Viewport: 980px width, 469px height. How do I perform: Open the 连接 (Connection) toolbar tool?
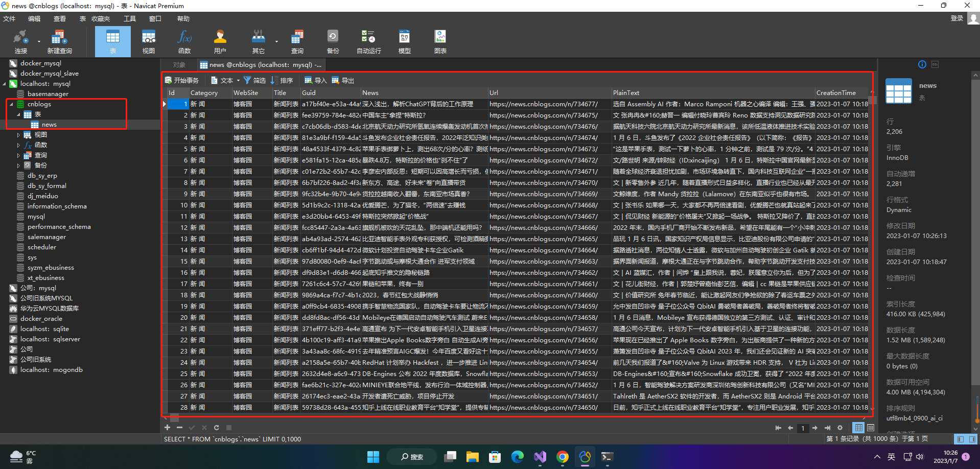[20, 41]
